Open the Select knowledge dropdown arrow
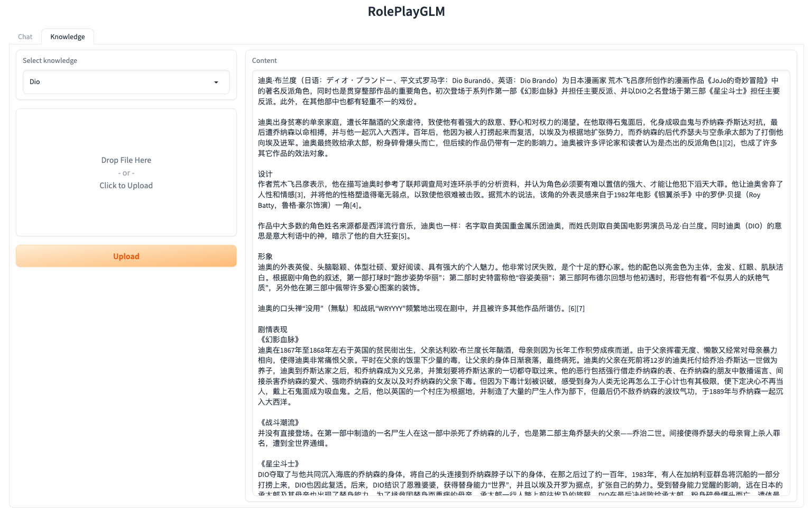This screenshot has width=812, height=514. 216,82
